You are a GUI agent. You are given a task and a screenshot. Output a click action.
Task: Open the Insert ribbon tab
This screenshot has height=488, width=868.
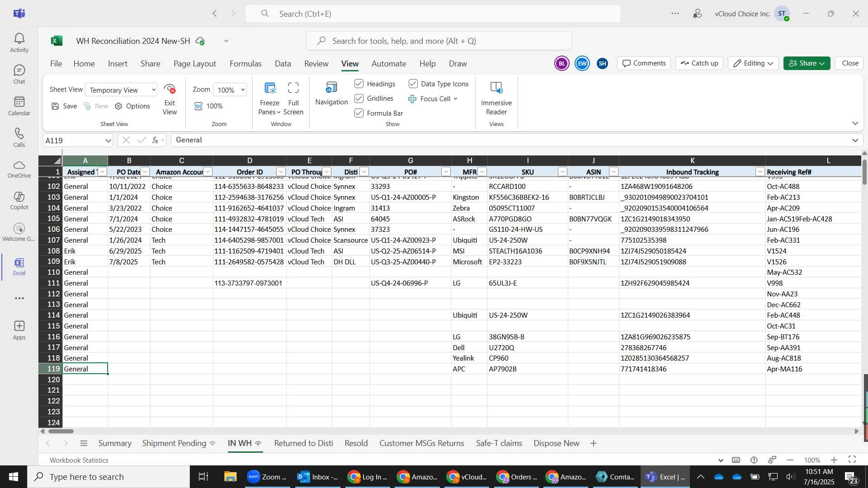[x=118, y=64]
